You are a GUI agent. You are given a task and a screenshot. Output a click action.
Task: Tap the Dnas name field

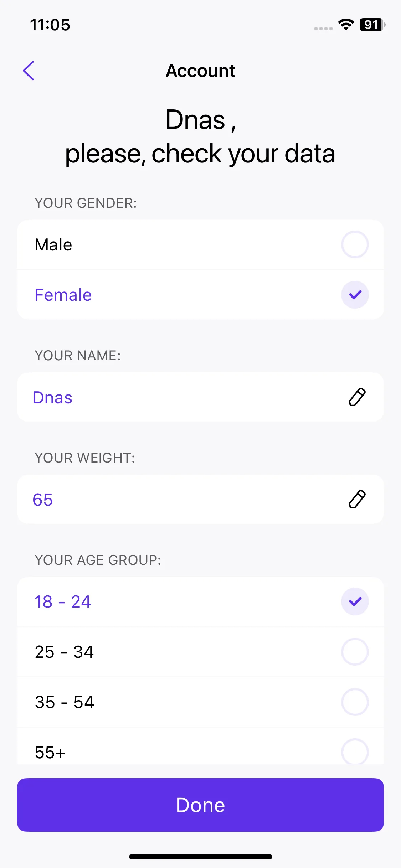tap(200, 397)
